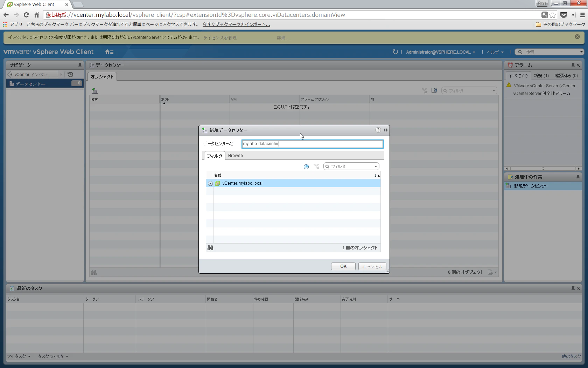Viewport: 588px width, 368px height.
Task: Cancel the new datacenter dialog
Action: click(372, 266)
